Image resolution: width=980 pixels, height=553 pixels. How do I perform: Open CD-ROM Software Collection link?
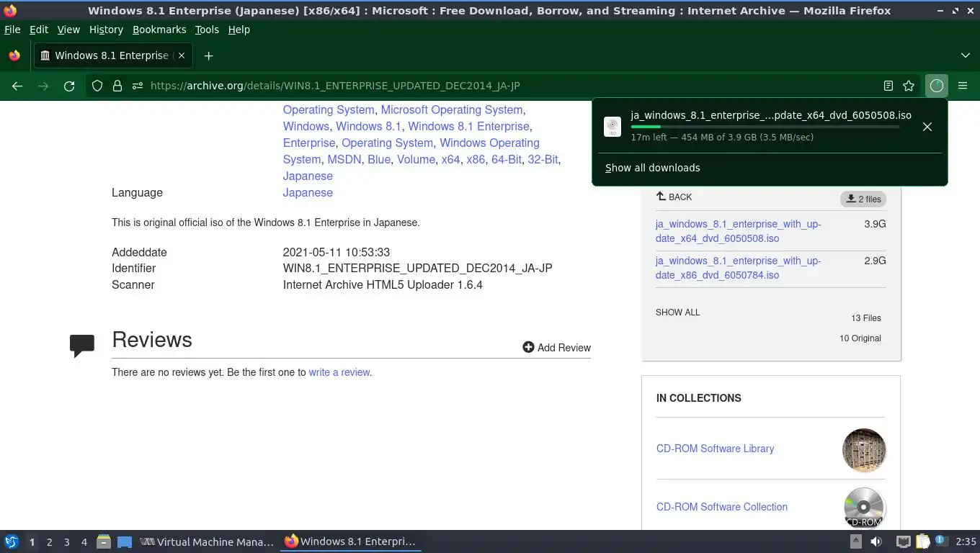coord(721,507)
